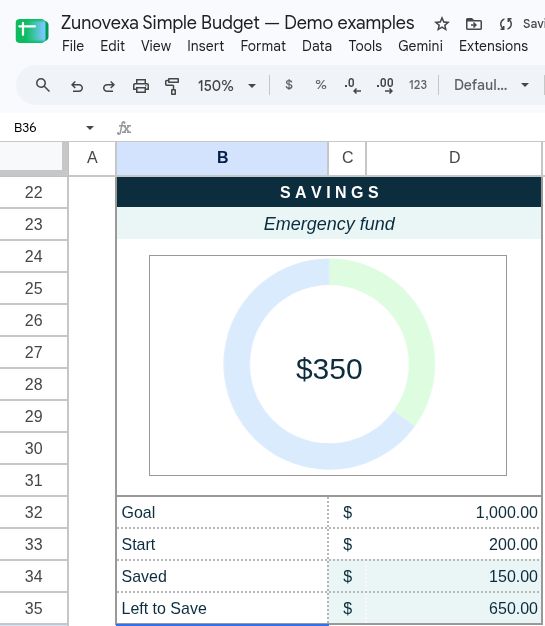Open the zoom 150% dropdown
Viewport: 545px width, 626px height.
pyautogui.click(x=227, y=85)
